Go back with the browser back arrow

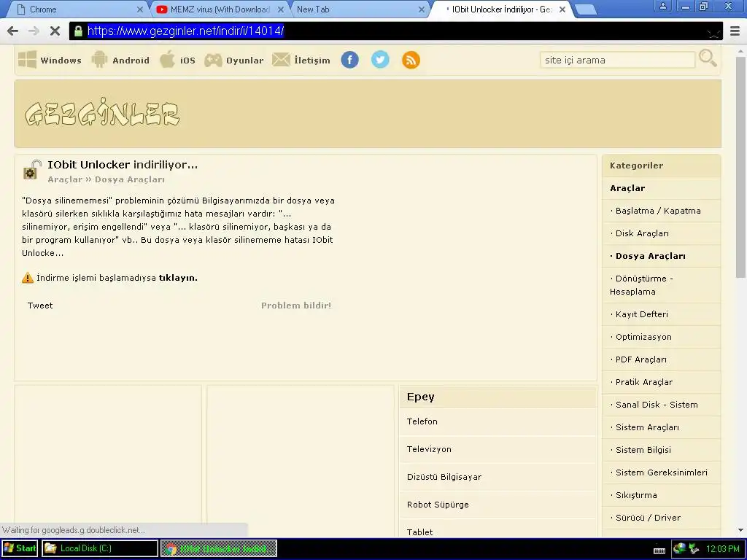pyautogui.click(x=13, y=31)
